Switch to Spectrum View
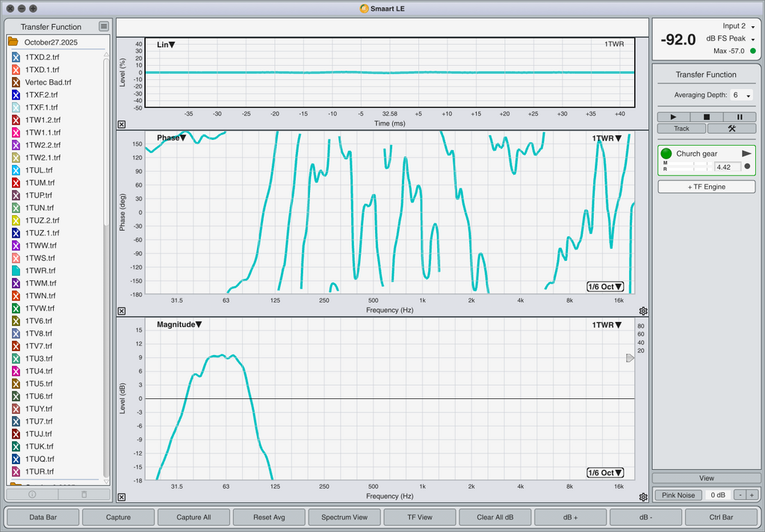Viewport: 765px width, 532px height. (x=344, y=517)
